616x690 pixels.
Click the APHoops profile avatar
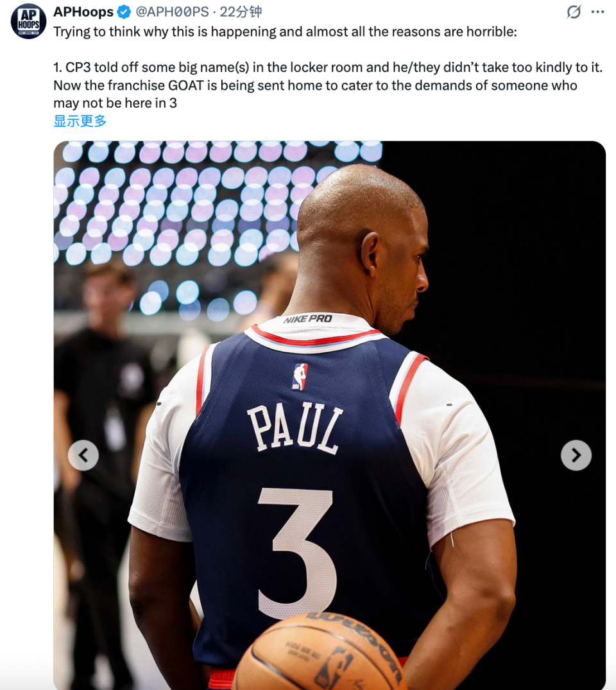tap(29, 21)
